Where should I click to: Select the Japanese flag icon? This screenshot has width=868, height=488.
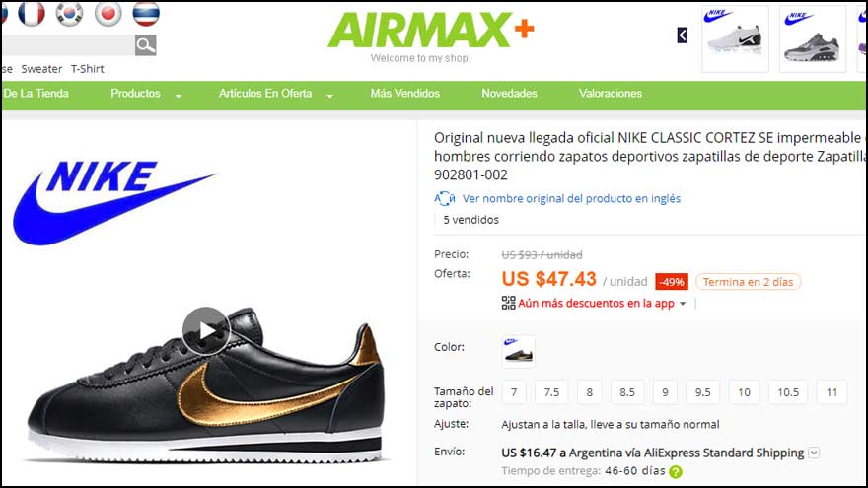tap(108, 14)
